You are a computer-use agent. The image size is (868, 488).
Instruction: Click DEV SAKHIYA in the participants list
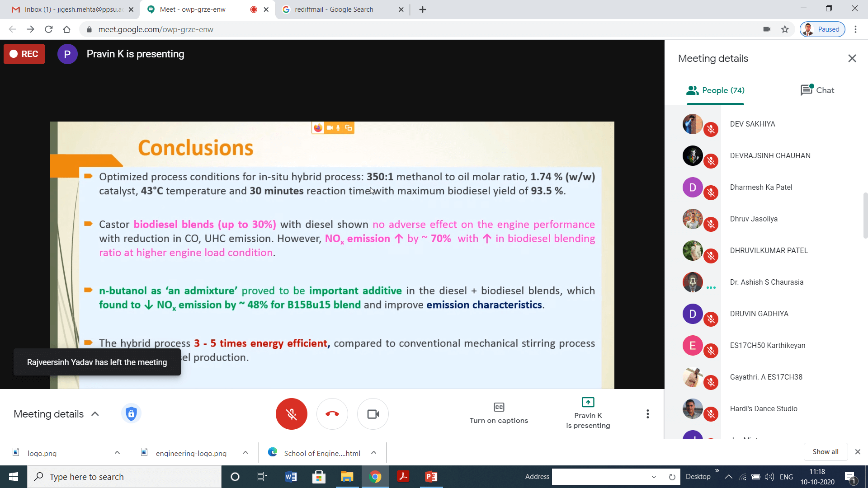[752, 124]
